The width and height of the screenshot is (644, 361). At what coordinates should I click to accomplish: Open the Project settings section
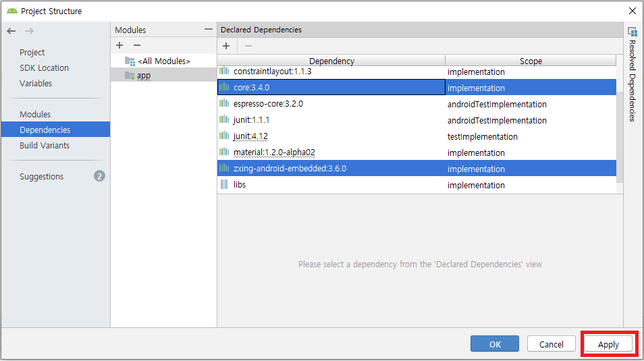[32, 53]
